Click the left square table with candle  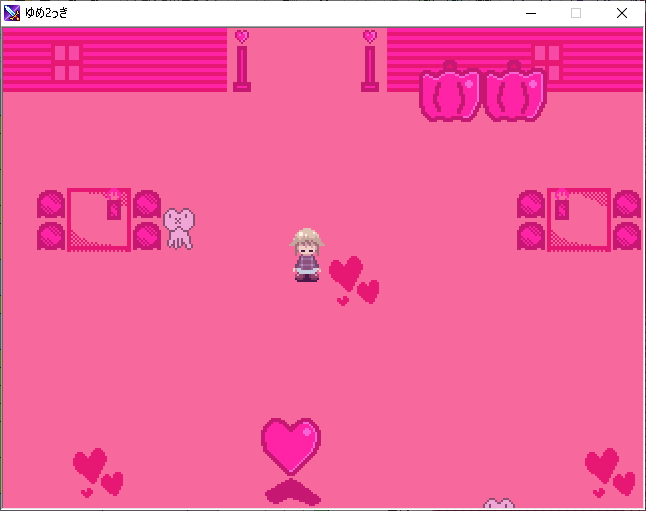99,219
